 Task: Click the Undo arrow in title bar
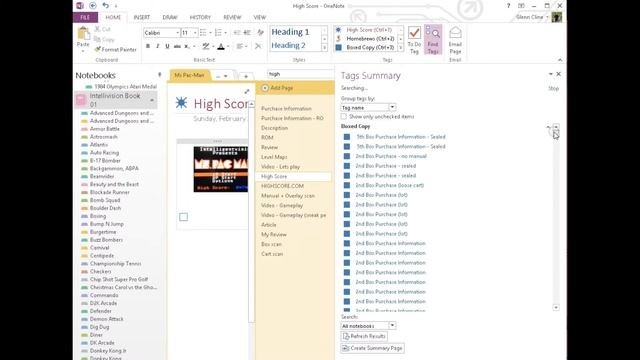[x=106, y=6]
